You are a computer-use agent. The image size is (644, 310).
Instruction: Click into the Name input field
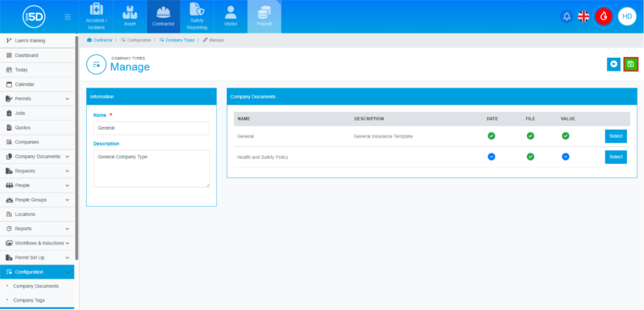151,128
